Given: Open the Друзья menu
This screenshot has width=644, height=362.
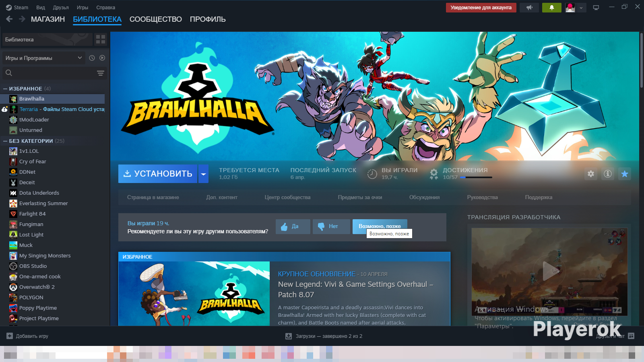Looking at the screenshot, I should point(61,7).
